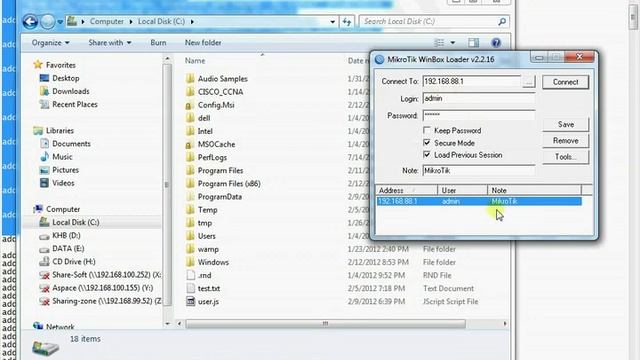Click Burn in the Explorer toolbar
This screenshot has width=640, height=360.
click(158, 42)
